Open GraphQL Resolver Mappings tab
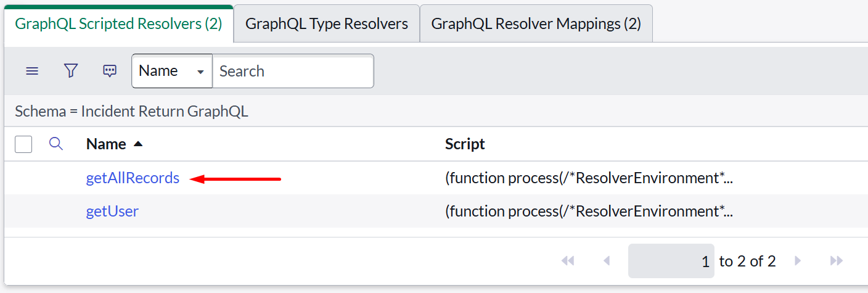Screen dimensions: 868x293 pos(536,24)
